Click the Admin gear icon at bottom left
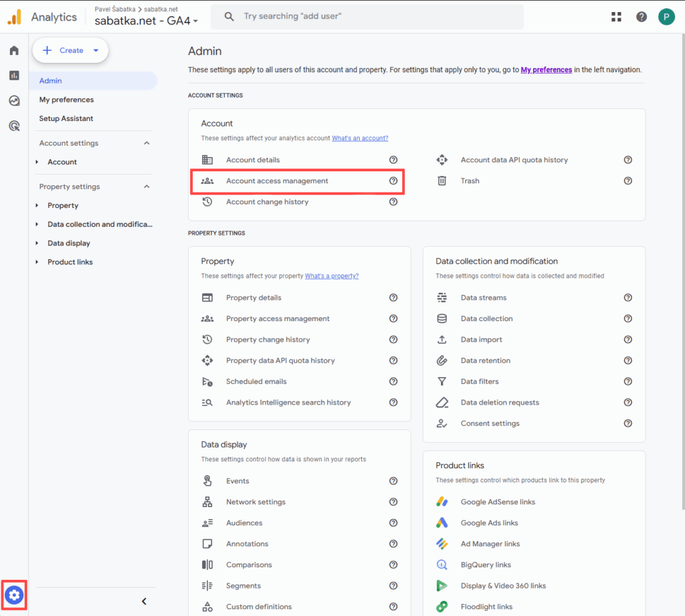Viewport: 685px width, 616px height. click(14, 595)
